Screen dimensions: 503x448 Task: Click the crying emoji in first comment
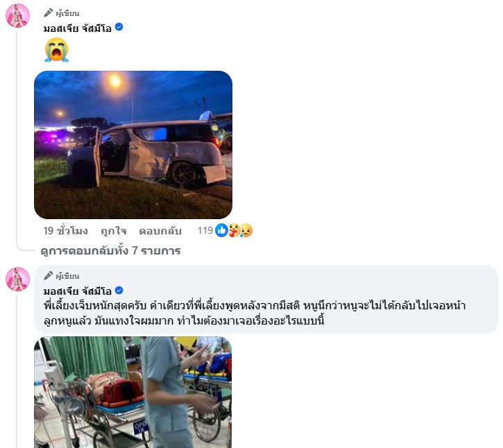pyautogui.click(x=56, y=50)
